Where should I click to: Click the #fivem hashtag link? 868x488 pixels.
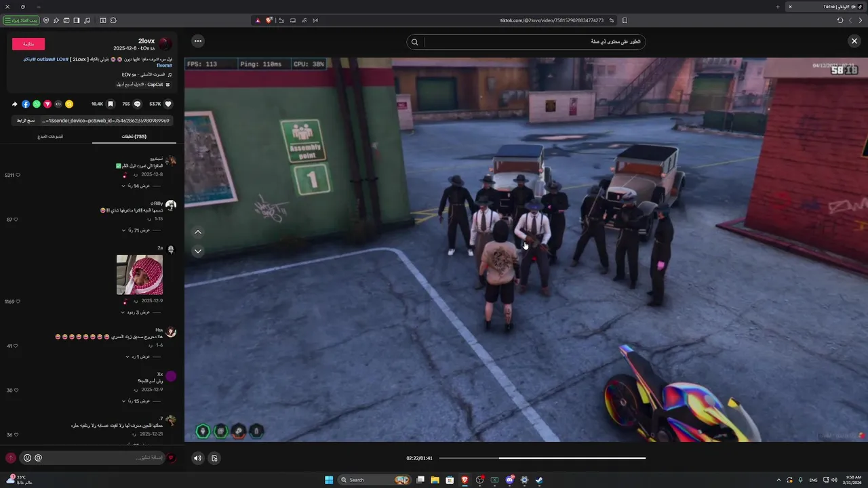click(165, 66)
